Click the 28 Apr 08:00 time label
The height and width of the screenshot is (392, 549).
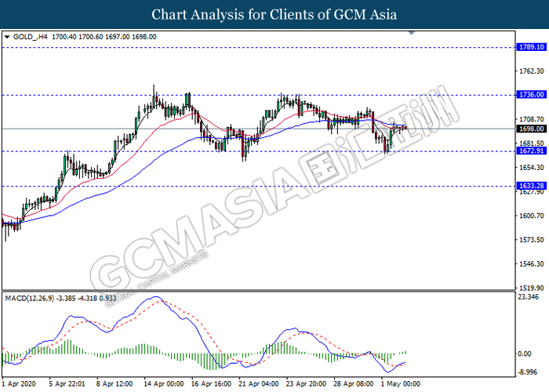click(354, 384)
